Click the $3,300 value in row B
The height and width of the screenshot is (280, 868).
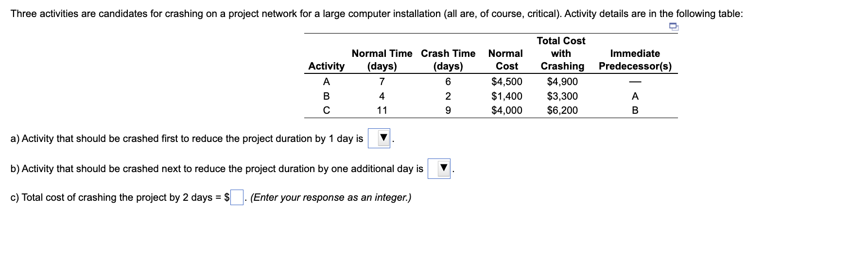pyautogui.click(x=561, y=96)
